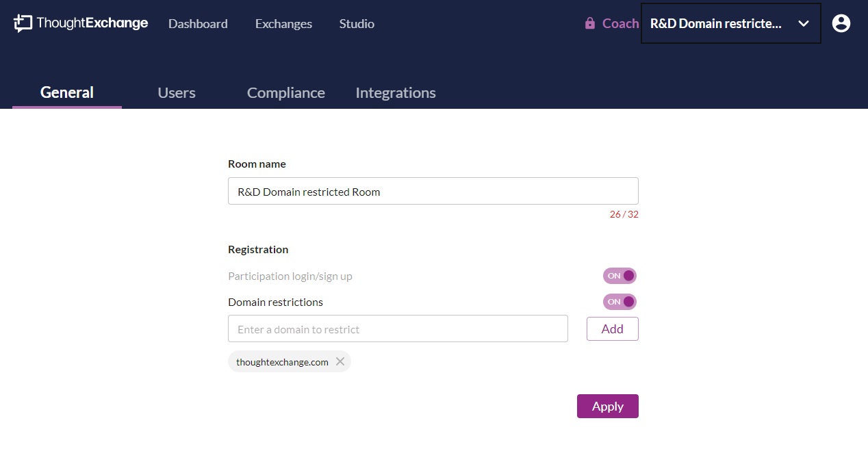868x464 pixels.
Task: Focus the Room name text field
Action: click(433, 192)
